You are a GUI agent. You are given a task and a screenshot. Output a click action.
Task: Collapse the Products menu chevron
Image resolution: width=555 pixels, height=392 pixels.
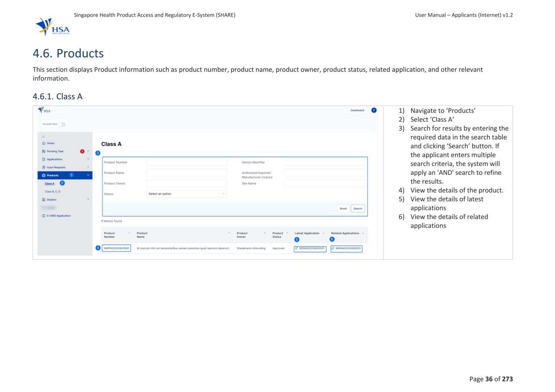pyautogui.click(x=88, y=175)
